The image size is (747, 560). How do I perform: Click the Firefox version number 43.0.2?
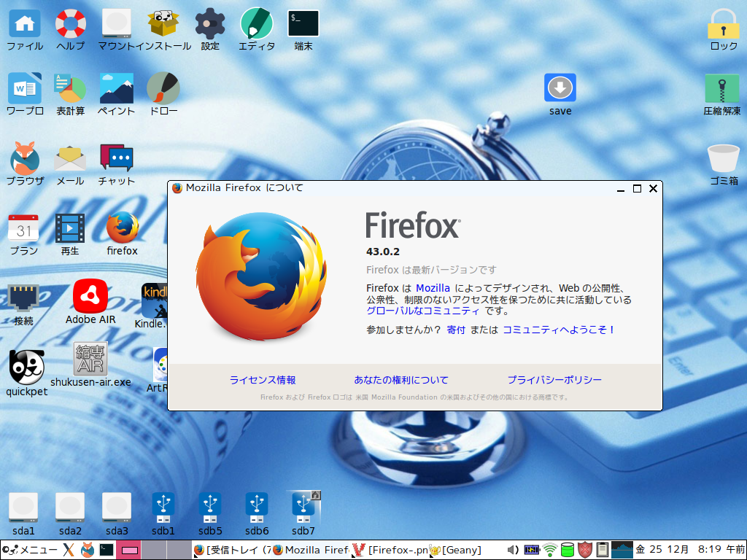(383, 252)
